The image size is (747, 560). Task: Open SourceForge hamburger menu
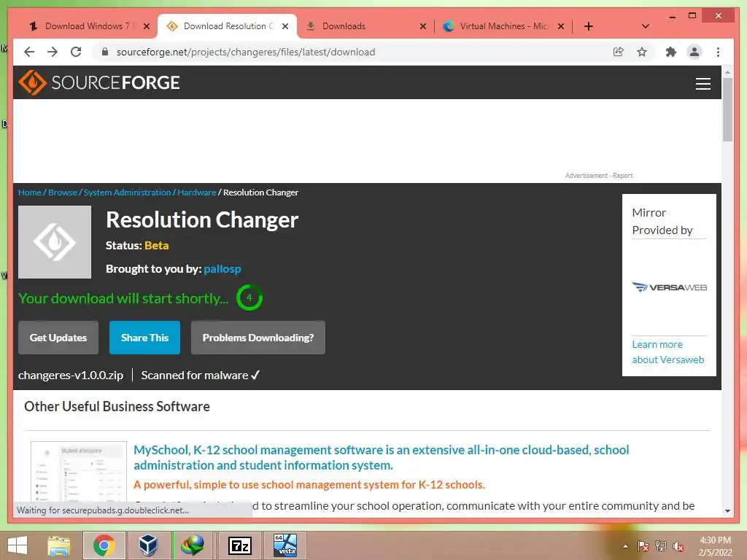(703, 84)
